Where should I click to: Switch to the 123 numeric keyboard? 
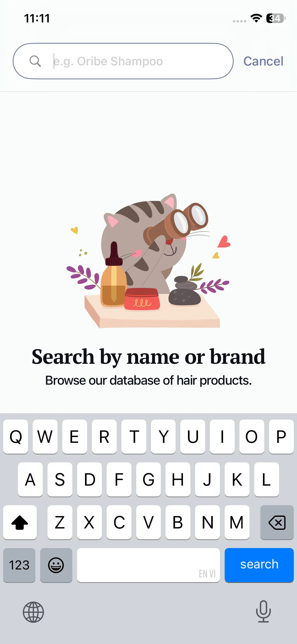click(x=19, y=565)
